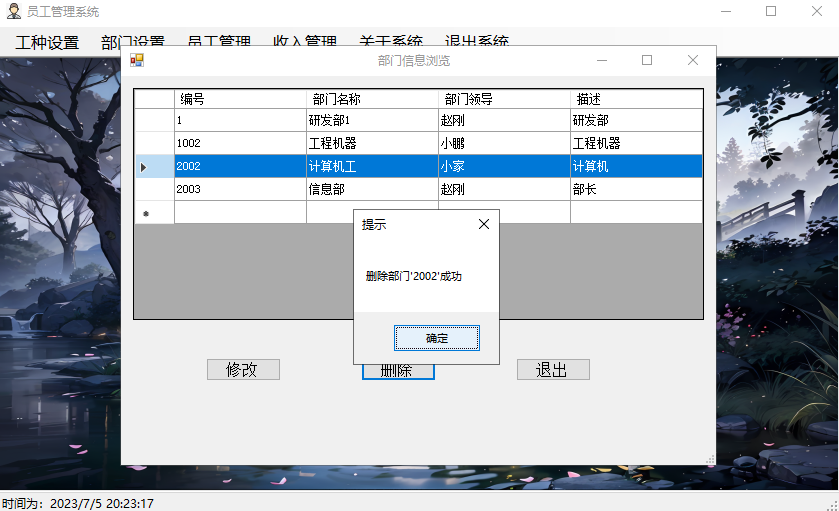
Task: Click the 退出系统 menu item
Action: click(477, 43)
